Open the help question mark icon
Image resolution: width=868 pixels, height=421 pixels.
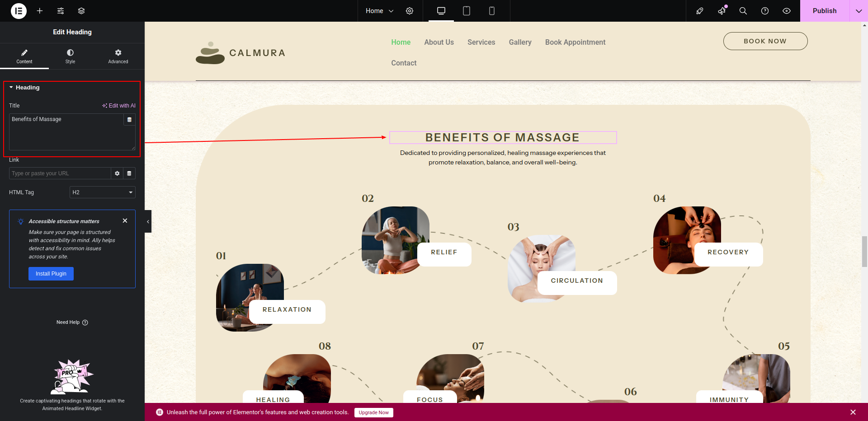pyautogui.click(x=765, y=11)
